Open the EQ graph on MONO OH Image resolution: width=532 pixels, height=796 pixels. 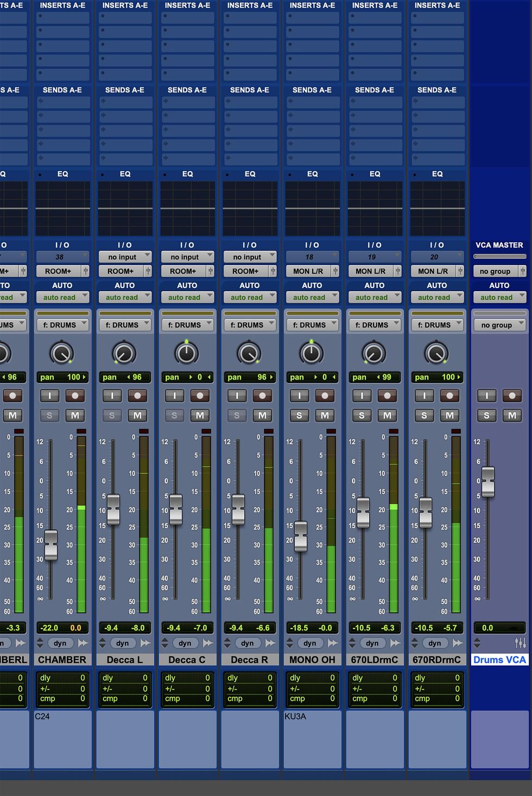tap(312, 209)
